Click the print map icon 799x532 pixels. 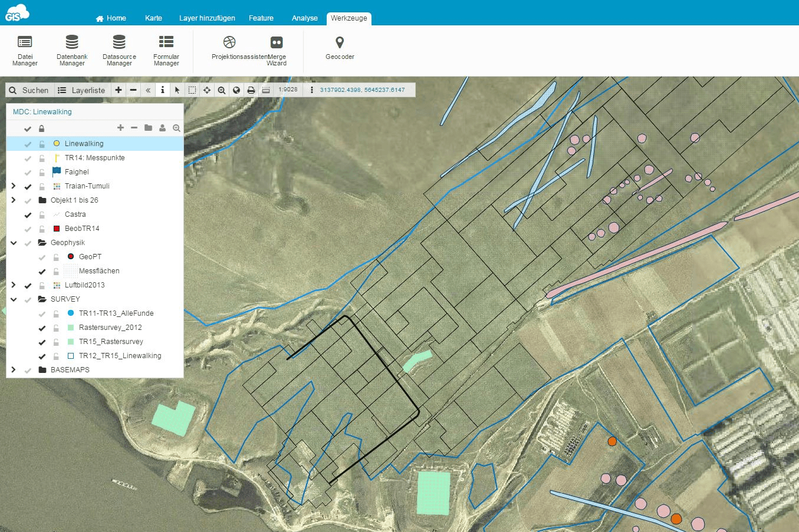(x=251, y=90)
